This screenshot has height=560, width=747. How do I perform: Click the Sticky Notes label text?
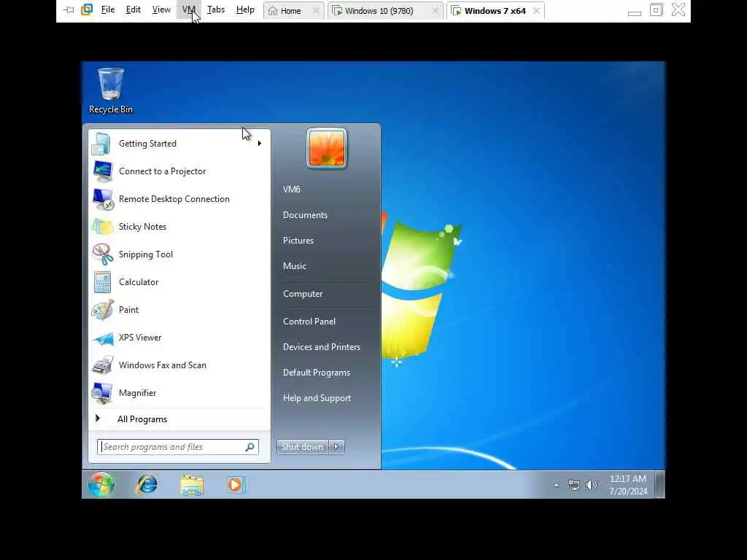pyautogui.click(x=142, y=227)
